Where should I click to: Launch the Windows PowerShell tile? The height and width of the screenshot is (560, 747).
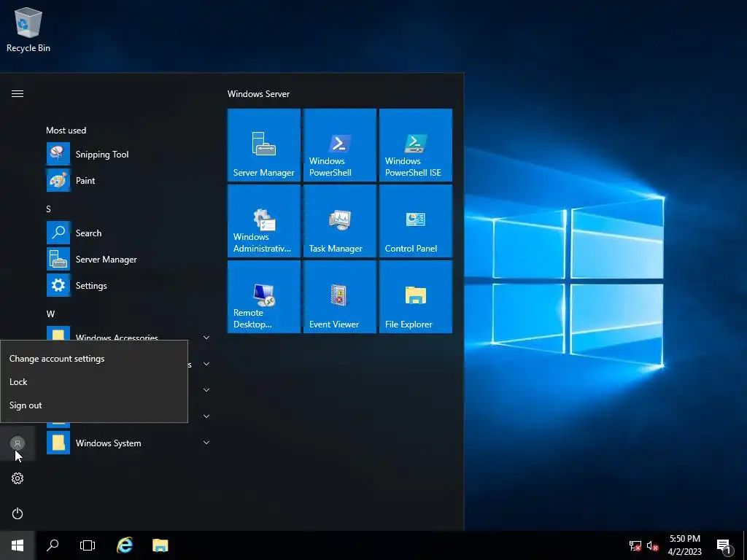340,145
